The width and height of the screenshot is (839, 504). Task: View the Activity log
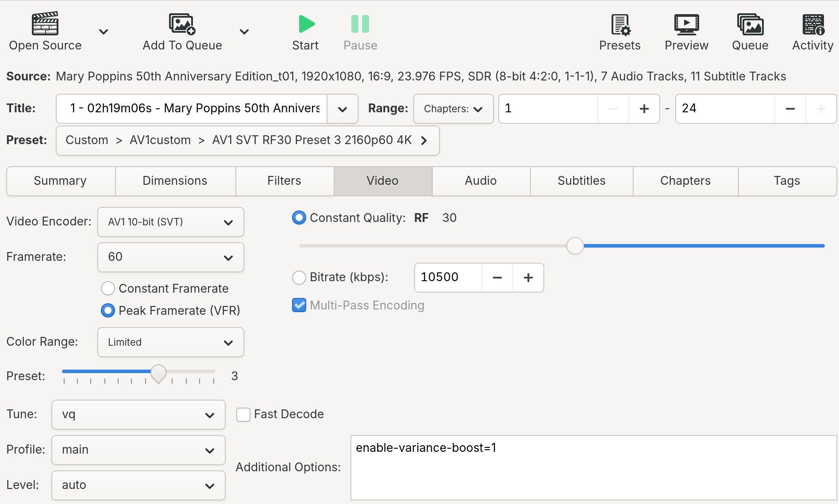point(812,31)
